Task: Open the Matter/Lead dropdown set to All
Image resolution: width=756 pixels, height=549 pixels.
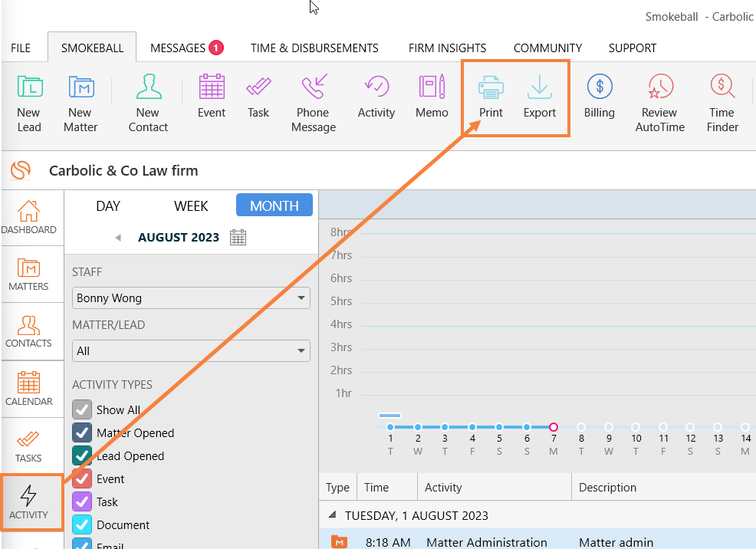Action: (191, 351)
